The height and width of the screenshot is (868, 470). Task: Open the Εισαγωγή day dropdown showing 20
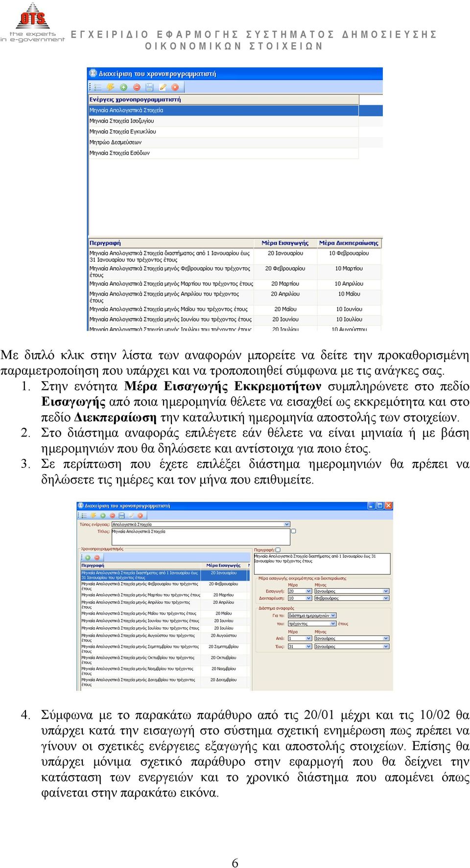click(x=308, y=591)
